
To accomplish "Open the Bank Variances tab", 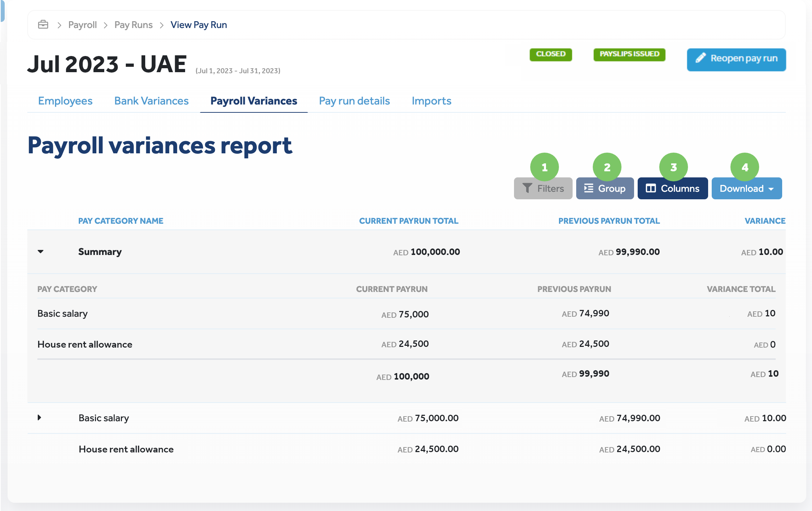I will (x=151, y=101).
